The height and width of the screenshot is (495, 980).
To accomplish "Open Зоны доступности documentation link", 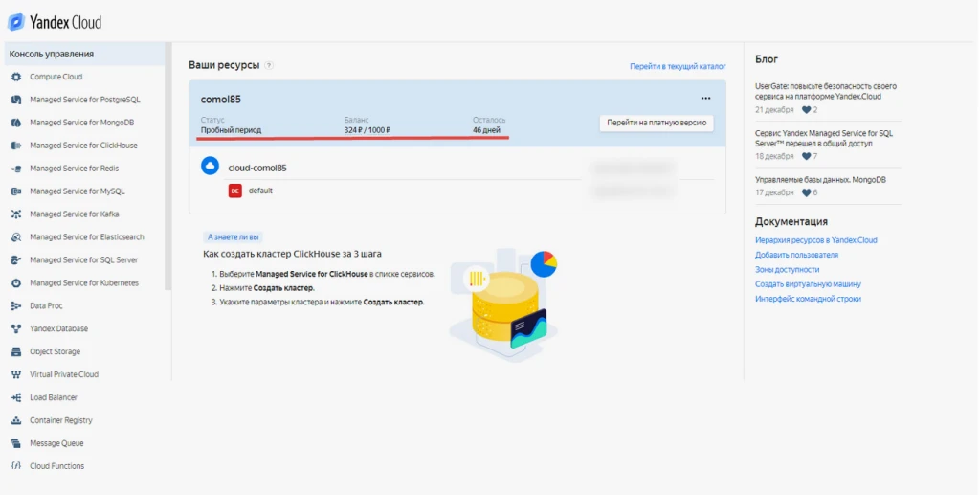I will [x=787, y=269].
